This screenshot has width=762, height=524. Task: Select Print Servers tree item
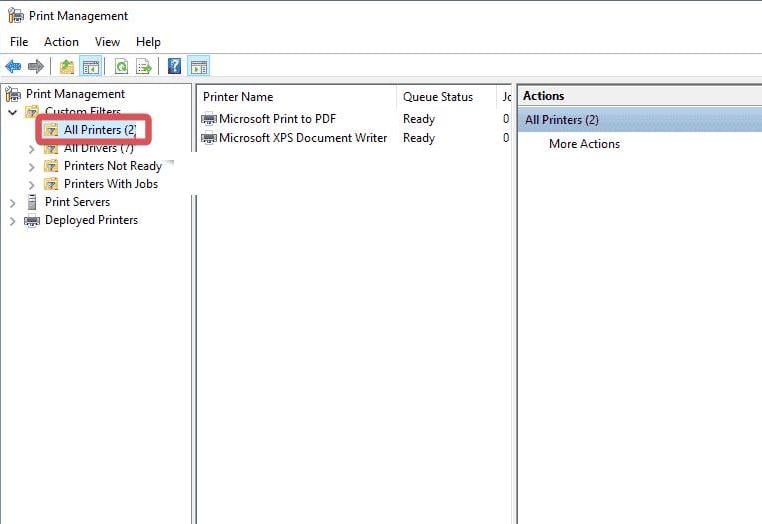[77, 202]
